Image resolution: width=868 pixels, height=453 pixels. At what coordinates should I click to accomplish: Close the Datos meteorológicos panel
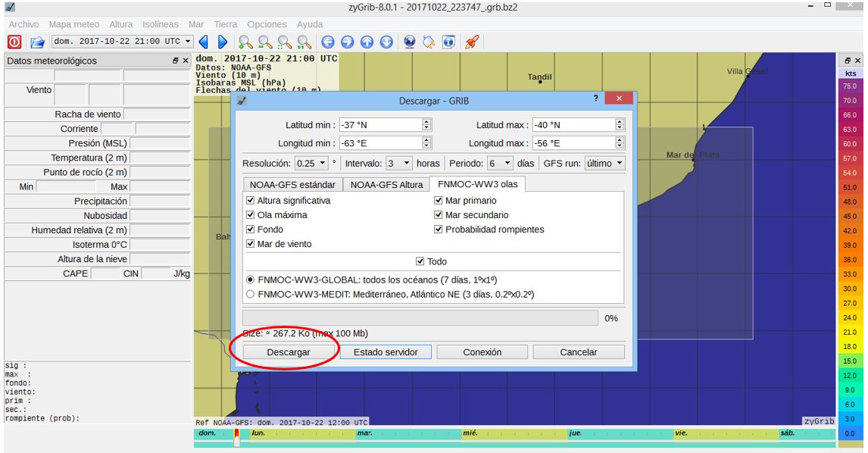pos(186,61)
